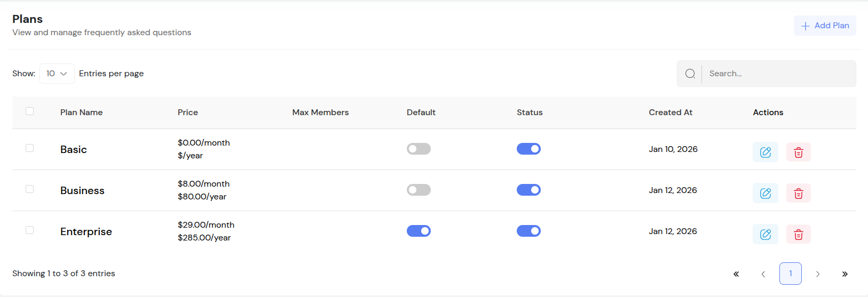The image size is (868, 297).
Task: Click the Add Plan button
Action: click(825, 26)
